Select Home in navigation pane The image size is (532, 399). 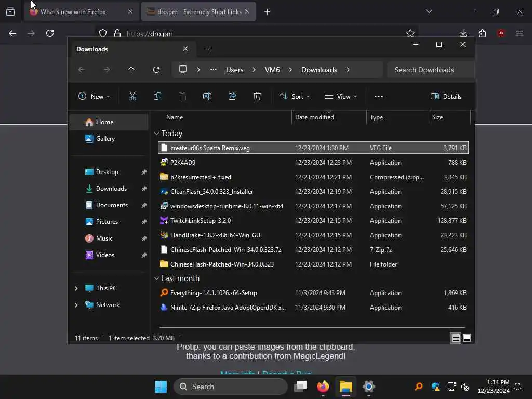(109, 122)
